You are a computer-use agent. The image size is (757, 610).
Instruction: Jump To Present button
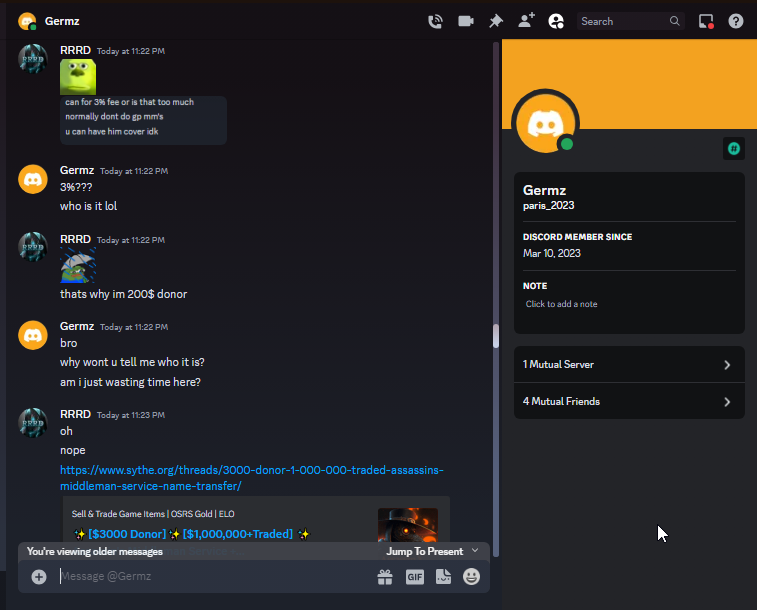(x=424, y=551)
